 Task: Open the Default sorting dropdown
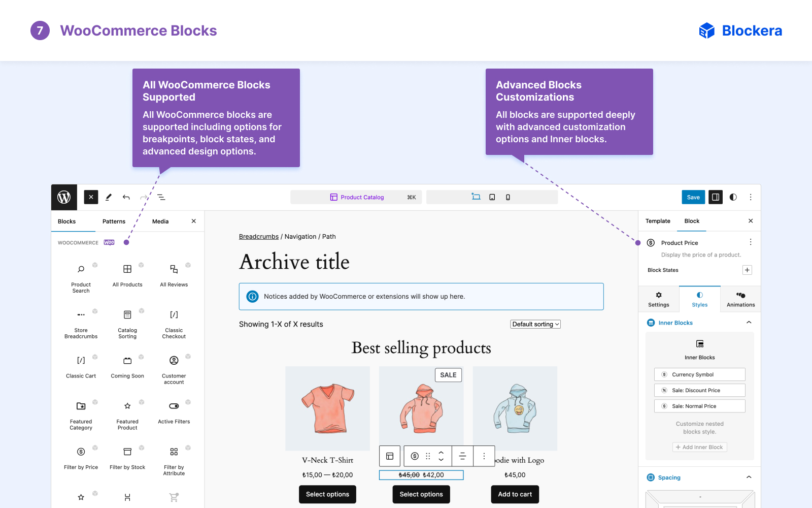pos(535,324)
